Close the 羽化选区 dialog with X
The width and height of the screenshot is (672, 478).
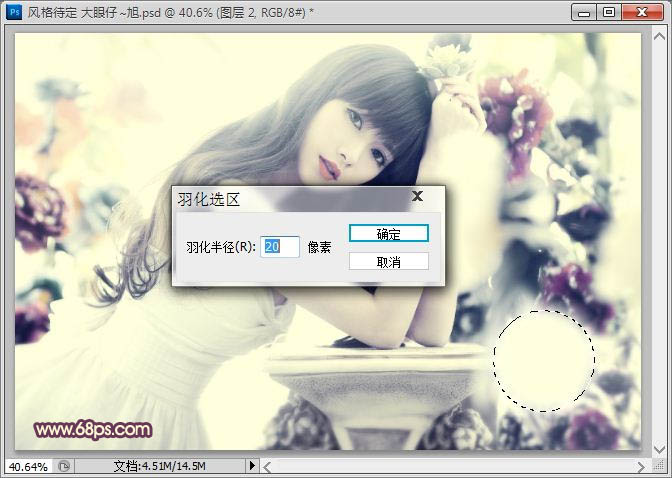417,196
